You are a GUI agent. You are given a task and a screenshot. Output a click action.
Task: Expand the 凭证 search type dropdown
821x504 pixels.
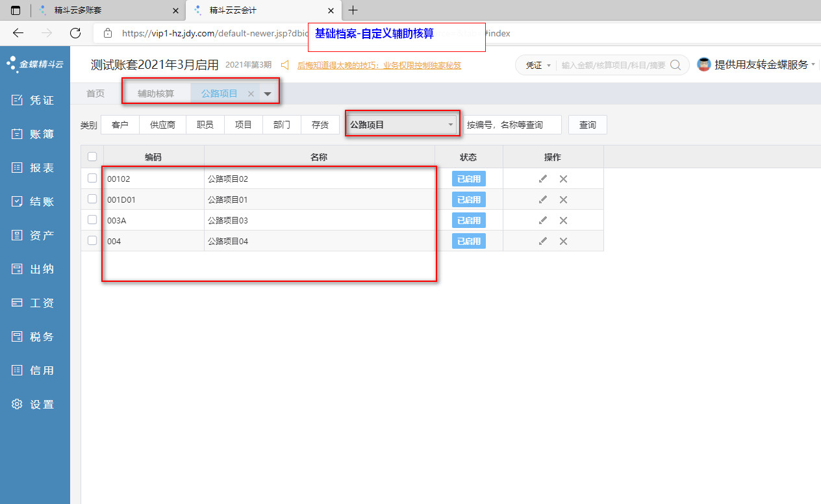pos(538,65)
